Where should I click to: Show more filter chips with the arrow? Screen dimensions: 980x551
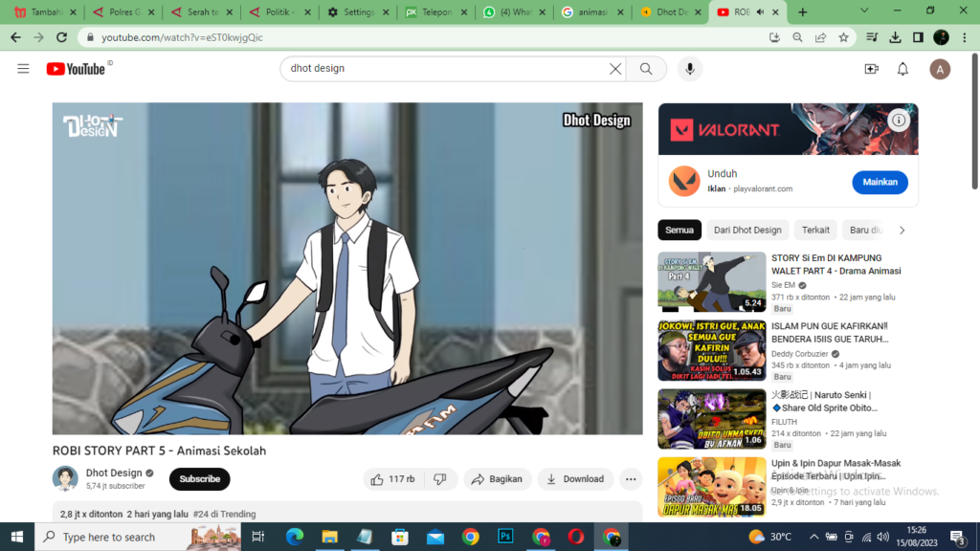pos(902,230)
